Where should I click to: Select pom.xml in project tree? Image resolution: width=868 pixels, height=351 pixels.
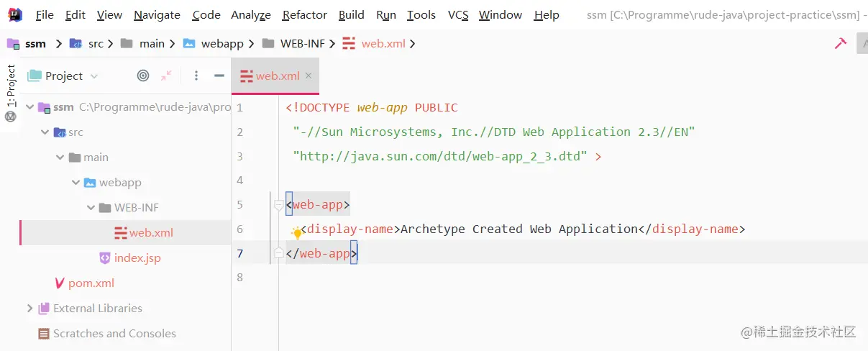coord(91,283)
